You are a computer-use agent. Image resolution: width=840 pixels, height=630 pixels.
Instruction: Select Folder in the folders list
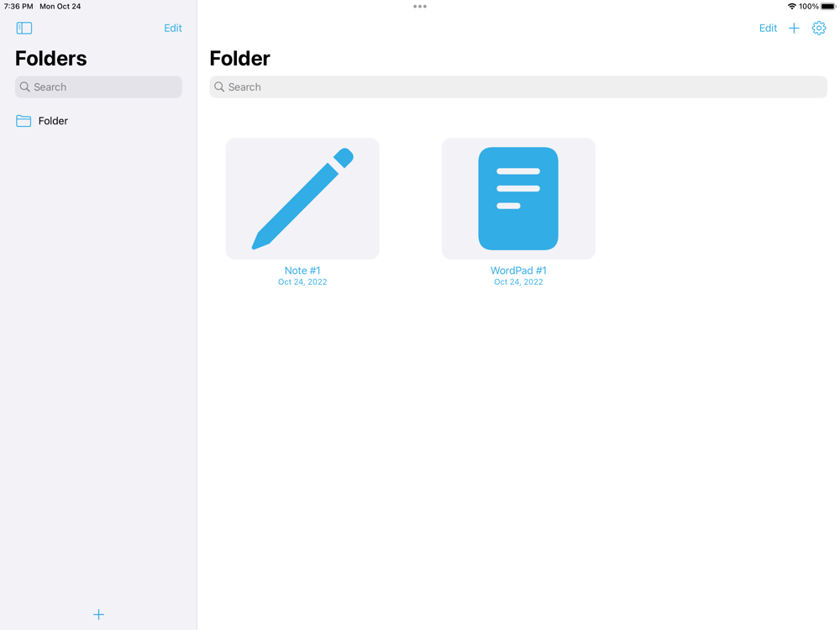point(98,120)
